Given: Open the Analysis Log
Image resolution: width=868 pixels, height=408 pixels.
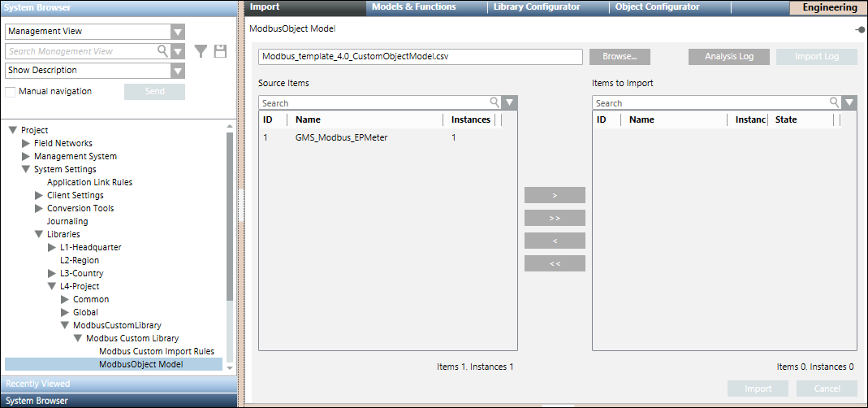Looking at the screenshot, I should (x=728, y=57).
